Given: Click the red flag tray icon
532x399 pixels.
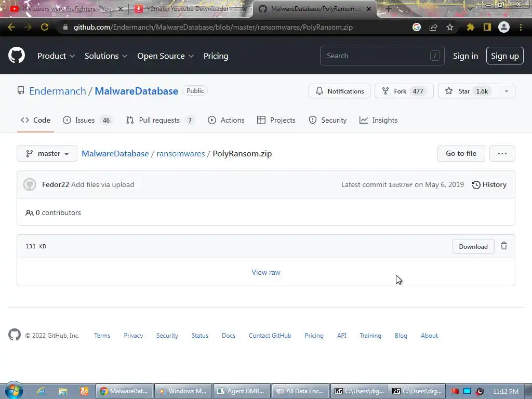Looking at the screenshot, I should tap(455, 391).
